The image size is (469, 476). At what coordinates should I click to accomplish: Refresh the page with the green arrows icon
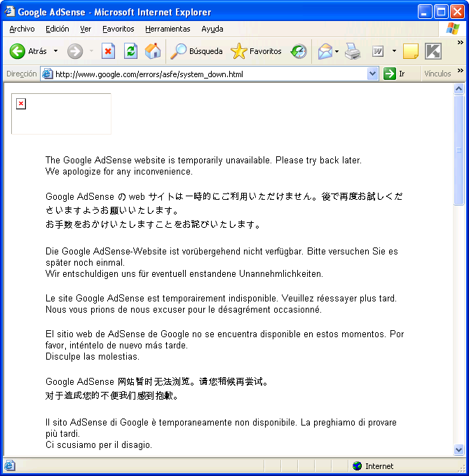point(131,51)
